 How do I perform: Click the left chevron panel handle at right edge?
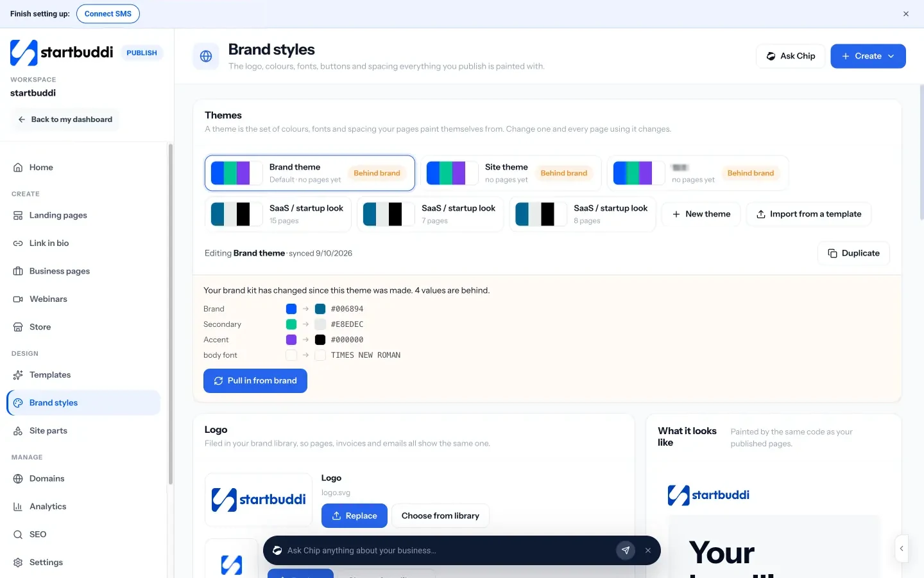902,548
